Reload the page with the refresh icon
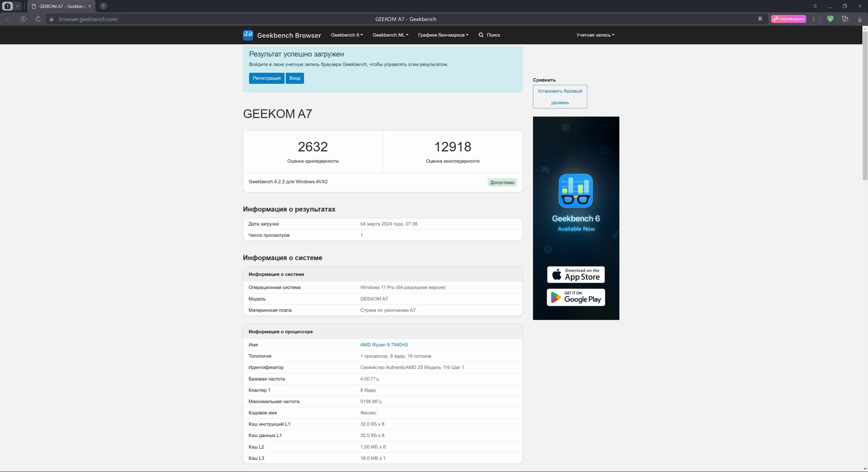This screenshot has height=472, width=868. (38, 19)
